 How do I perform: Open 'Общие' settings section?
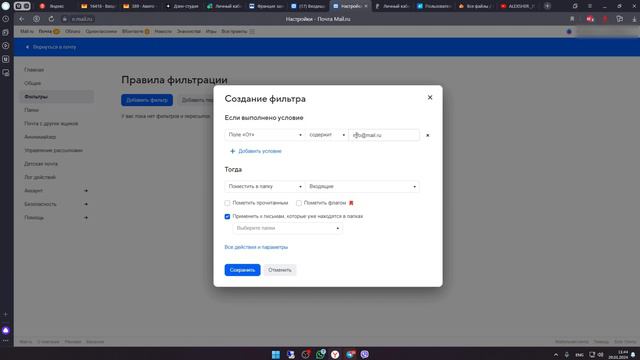(33, 83)
